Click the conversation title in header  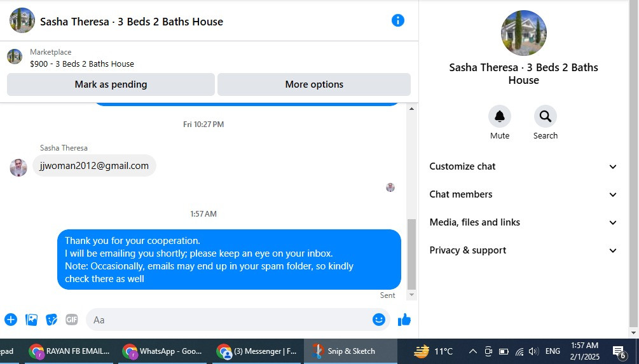pos(132,22)
